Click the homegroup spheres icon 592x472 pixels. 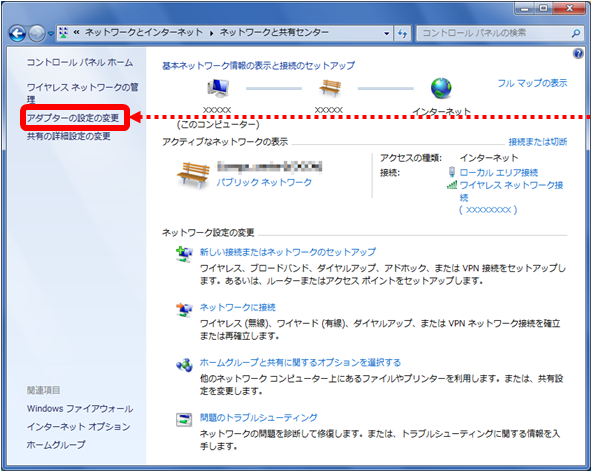[x=184, y=365]
